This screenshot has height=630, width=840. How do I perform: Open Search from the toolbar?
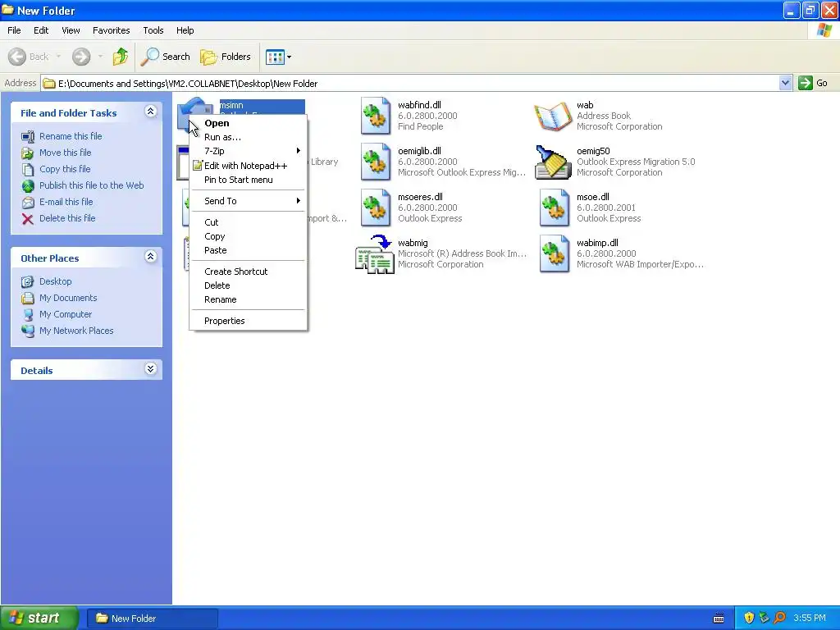pos(166,57)
